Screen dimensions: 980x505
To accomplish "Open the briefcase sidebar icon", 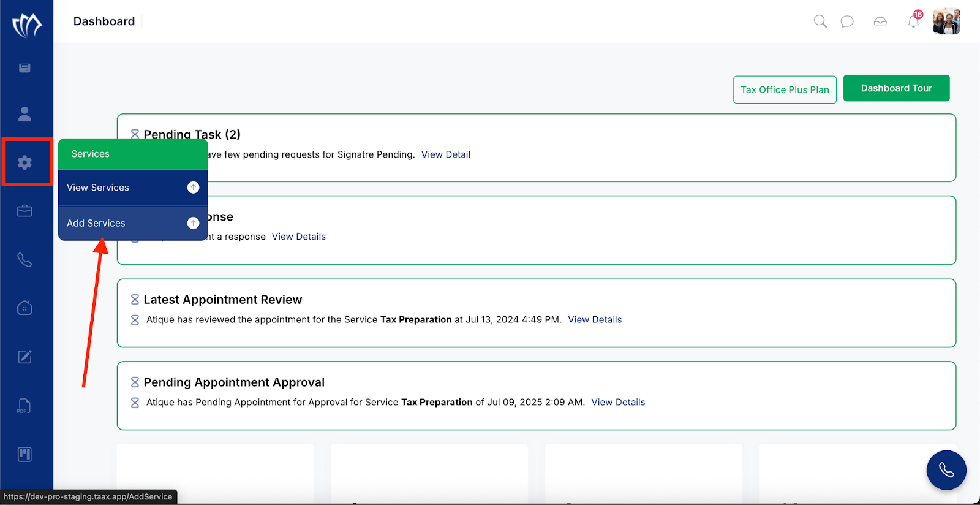I will click(24, 211).
